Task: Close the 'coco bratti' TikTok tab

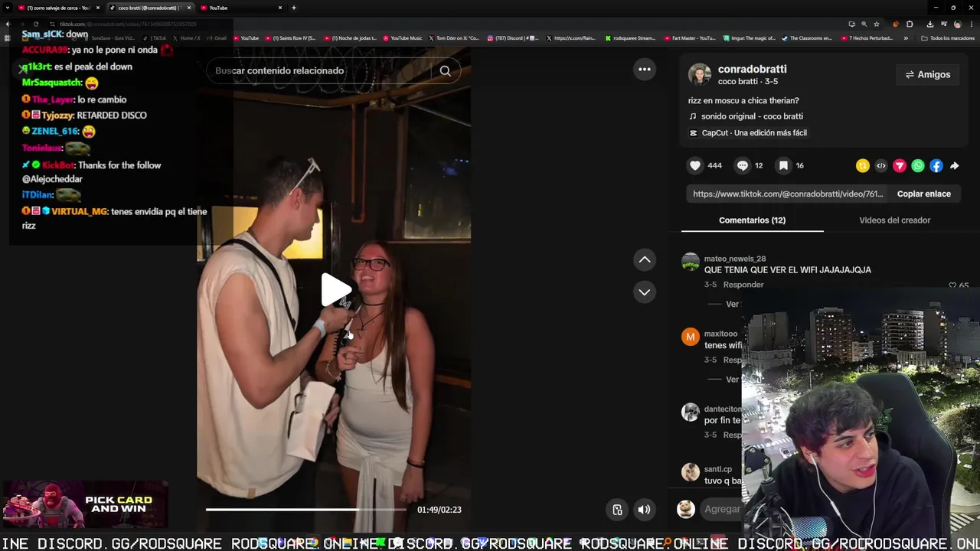Action: (x=189, y=8)
